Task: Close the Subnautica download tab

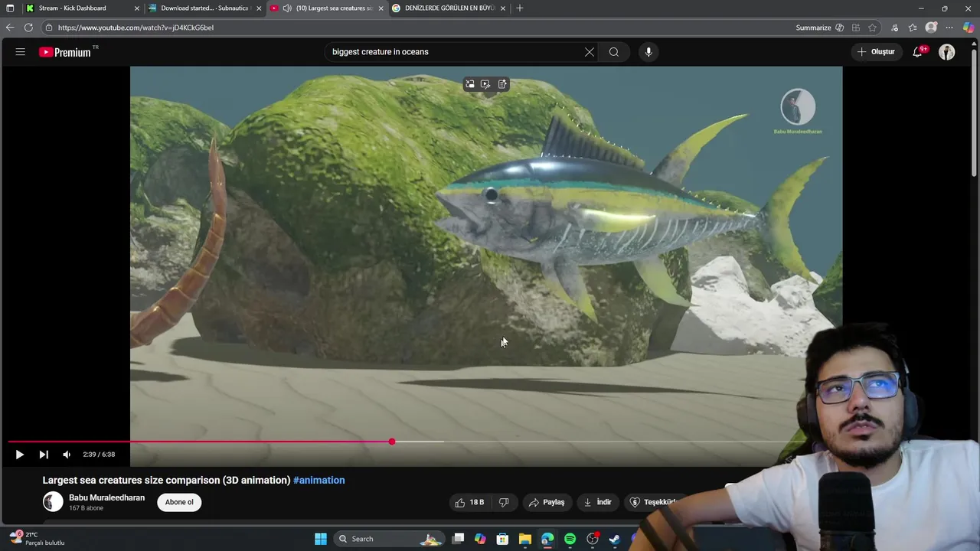Action: click(x=260, y=8)
